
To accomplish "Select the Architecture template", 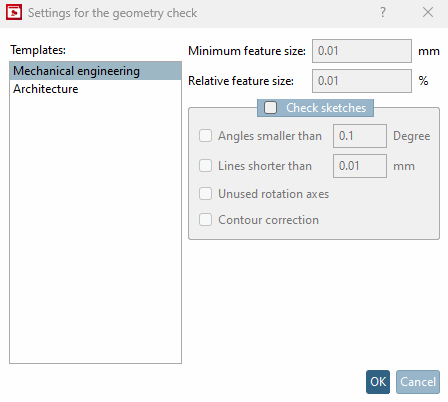I will coord(96,89).
